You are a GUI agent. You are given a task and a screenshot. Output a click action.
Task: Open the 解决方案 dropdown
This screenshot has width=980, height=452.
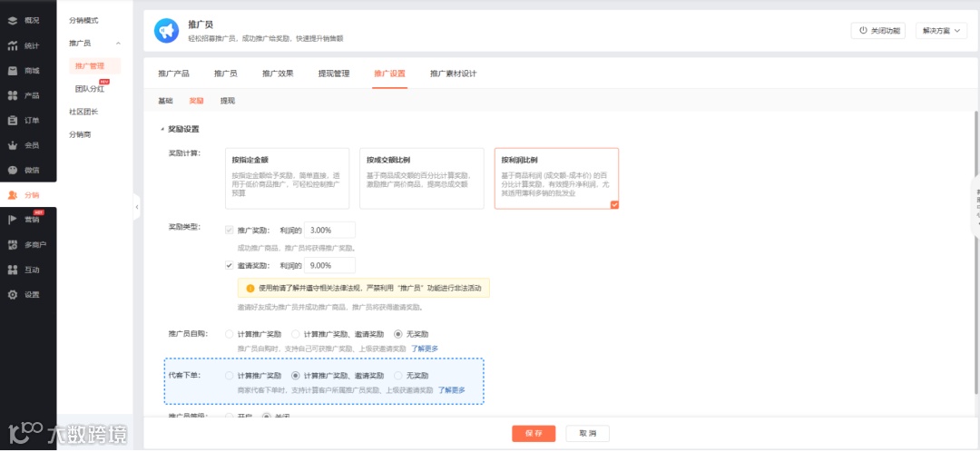[x=941, y=31]
